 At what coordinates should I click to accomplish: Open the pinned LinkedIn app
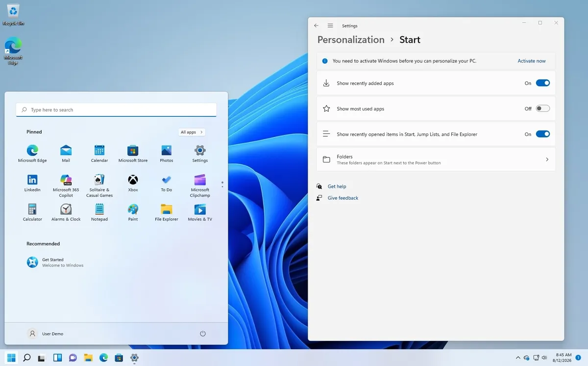[32, 183]
